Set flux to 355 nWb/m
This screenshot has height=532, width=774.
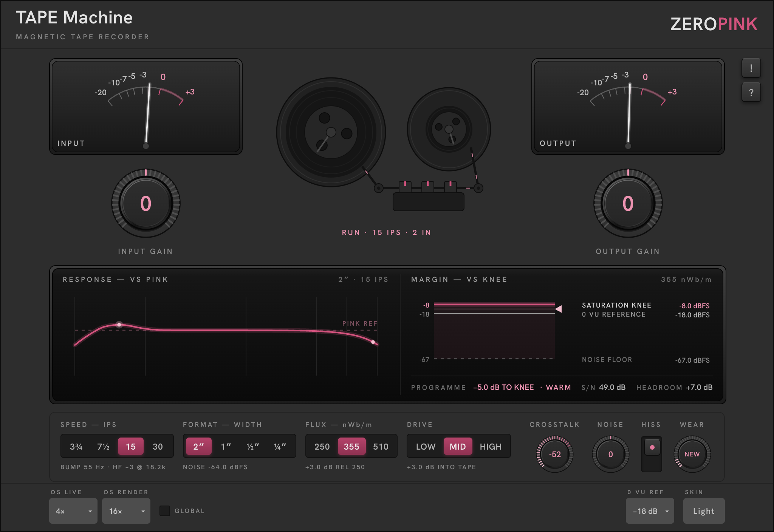click(x=351, y=447)
